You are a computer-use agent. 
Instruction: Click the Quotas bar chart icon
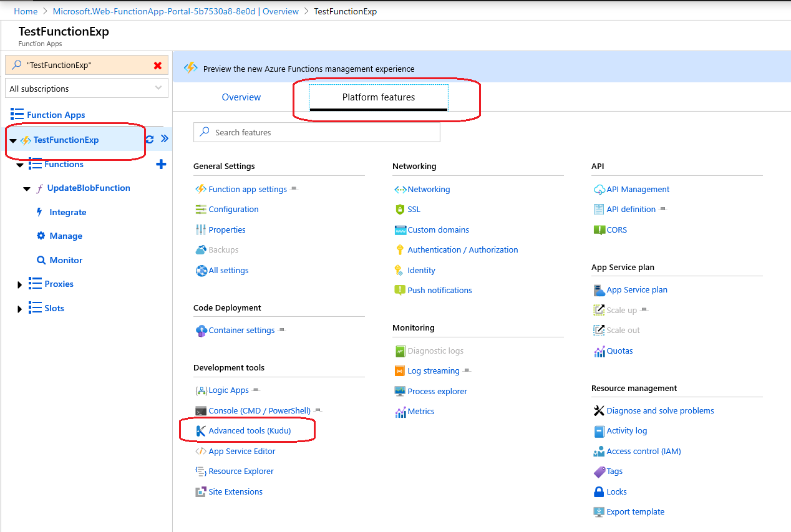click(599, 351)
